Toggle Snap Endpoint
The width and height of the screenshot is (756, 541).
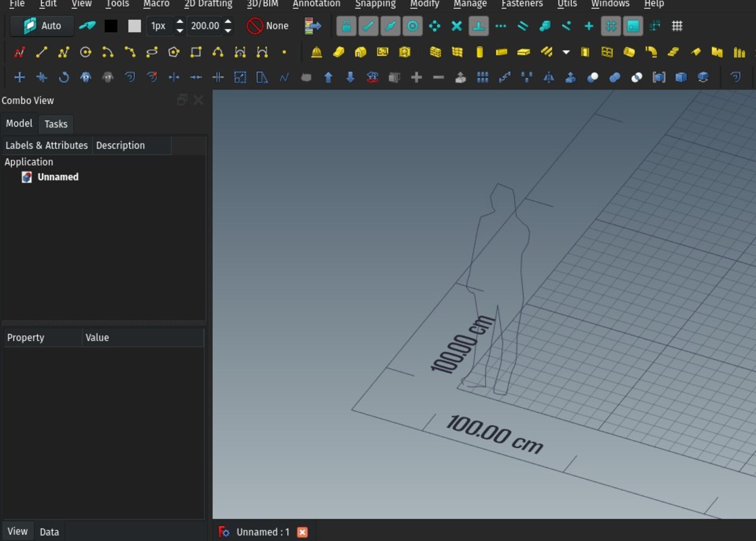368,26
